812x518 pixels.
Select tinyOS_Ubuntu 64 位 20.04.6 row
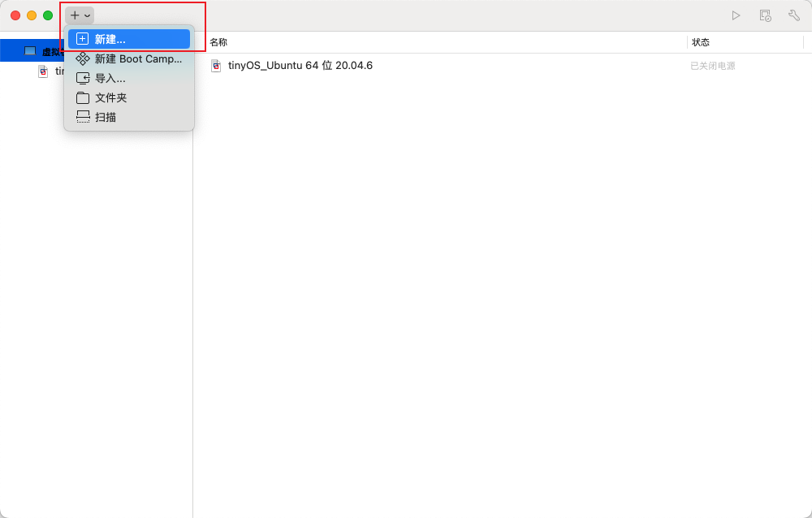[503, 66]
